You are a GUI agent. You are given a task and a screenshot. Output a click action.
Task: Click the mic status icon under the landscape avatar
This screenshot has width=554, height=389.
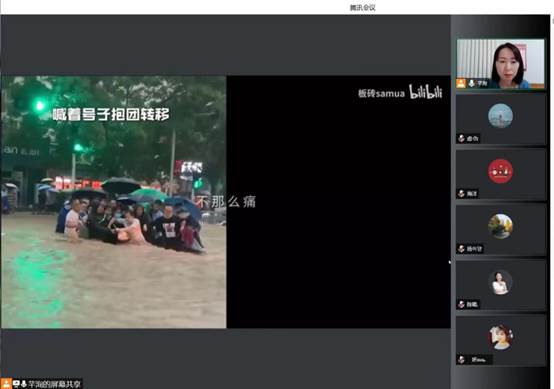click(461, 249)
